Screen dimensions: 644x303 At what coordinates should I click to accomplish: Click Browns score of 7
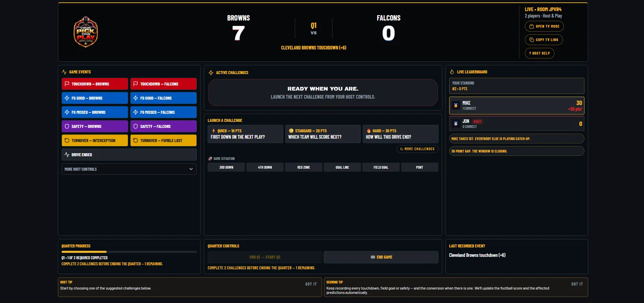click(238, 33)
